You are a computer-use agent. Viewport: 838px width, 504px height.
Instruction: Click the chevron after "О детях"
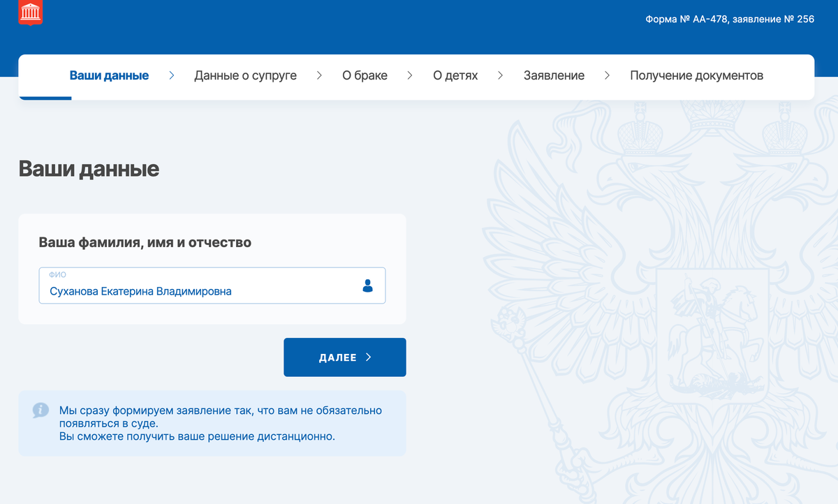(500, 75)
